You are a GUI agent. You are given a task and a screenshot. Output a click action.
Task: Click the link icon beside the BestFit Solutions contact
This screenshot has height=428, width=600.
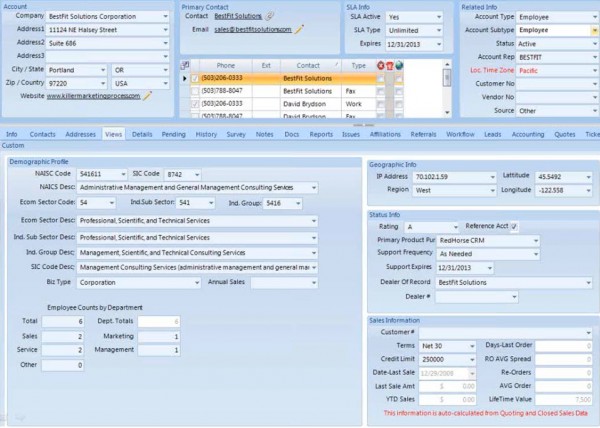(270, 16)
